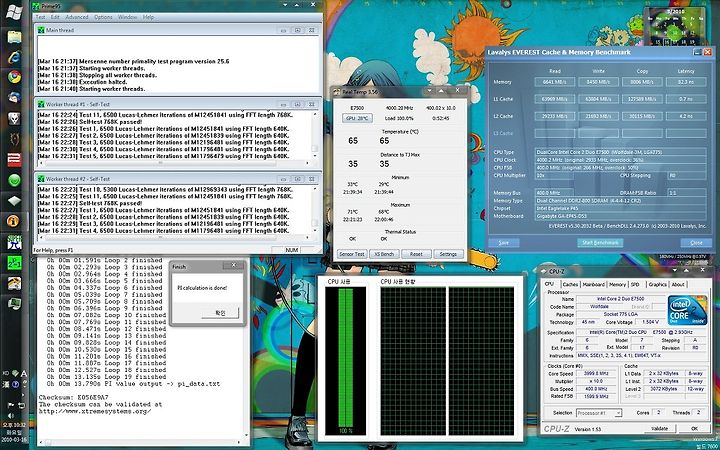720x450 pixels.
Task: Open the Window menu in Prime95
Action: point(128,17)
